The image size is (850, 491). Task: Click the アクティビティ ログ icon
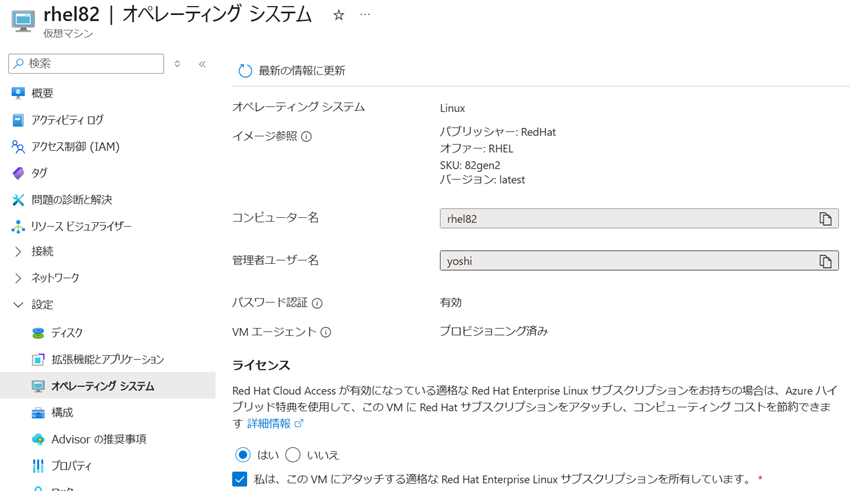click(18, 120)
